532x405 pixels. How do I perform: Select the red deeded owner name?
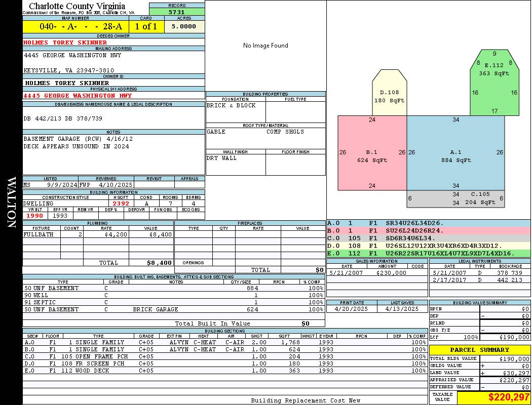pyautogui.click(x=65, y=43)
